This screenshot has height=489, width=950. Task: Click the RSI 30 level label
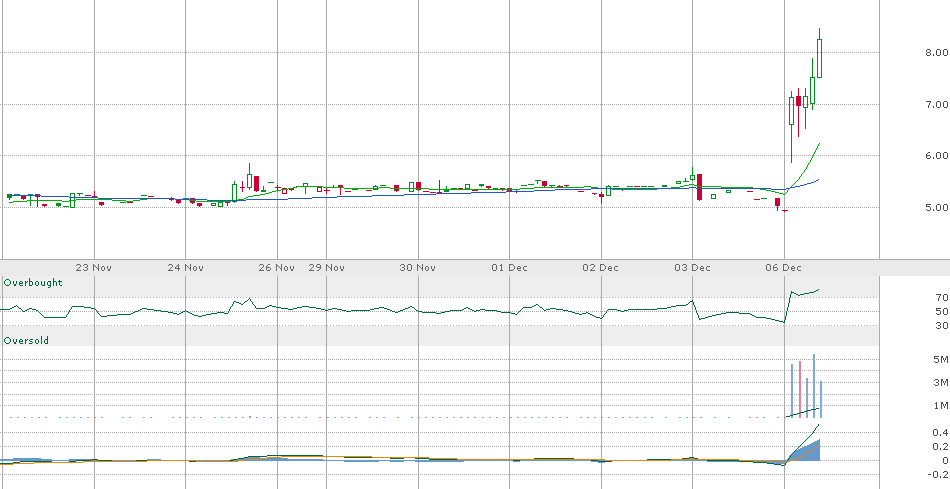click(x=942, y=326)
